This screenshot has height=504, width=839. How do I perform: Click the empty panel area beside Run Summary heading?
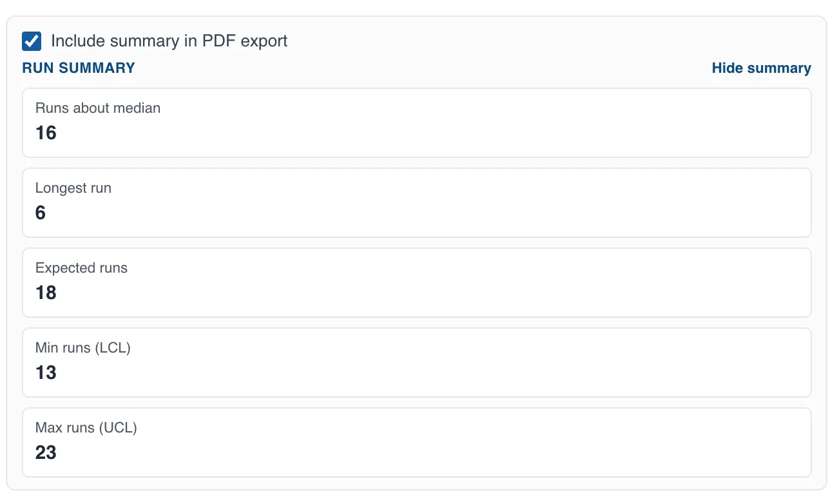pos(419,68)
